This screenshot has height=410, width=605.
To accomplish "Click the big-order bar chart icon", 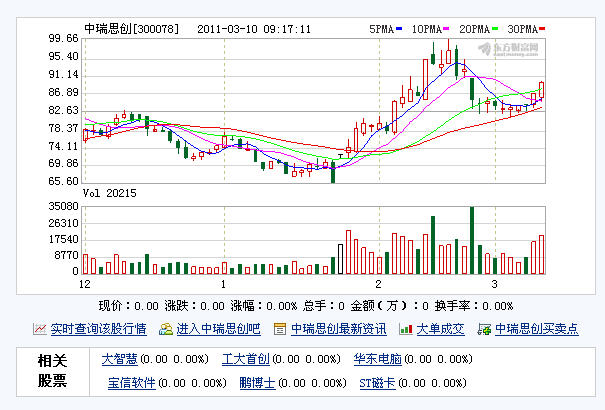I will [x=406, y=329].
